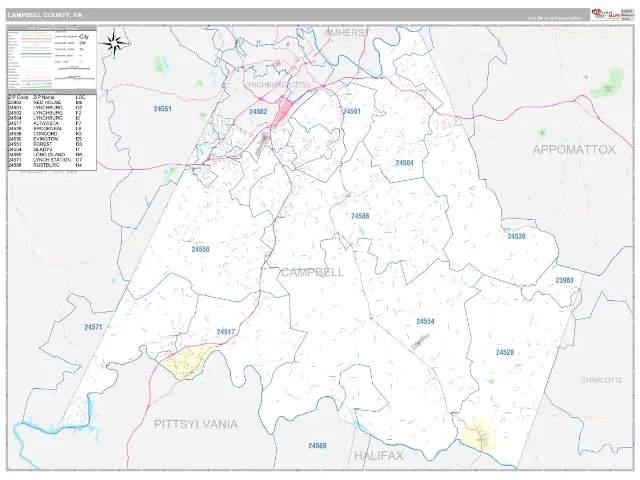Click the HALIFAX county name label

378,456
